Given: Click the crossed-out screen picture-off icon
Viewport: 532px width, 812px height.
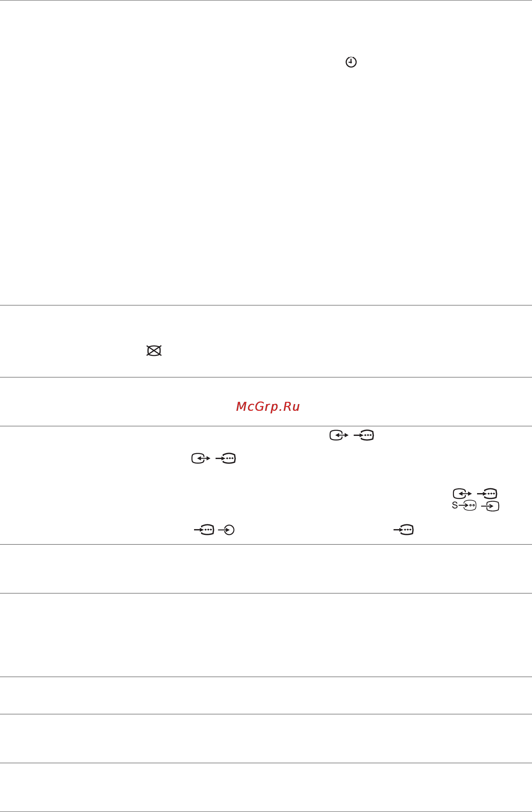Looking at the screenshot, I should tap(154, 351).
